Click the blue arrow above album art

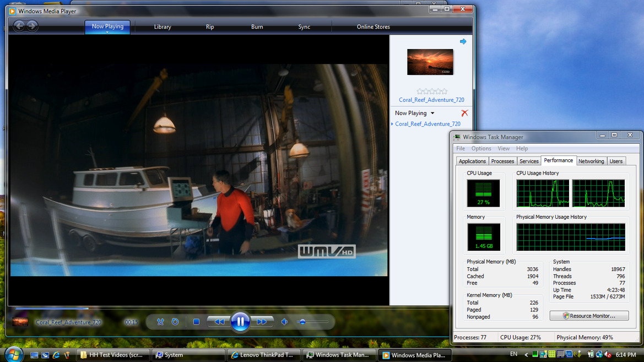[x=463, y=41]
